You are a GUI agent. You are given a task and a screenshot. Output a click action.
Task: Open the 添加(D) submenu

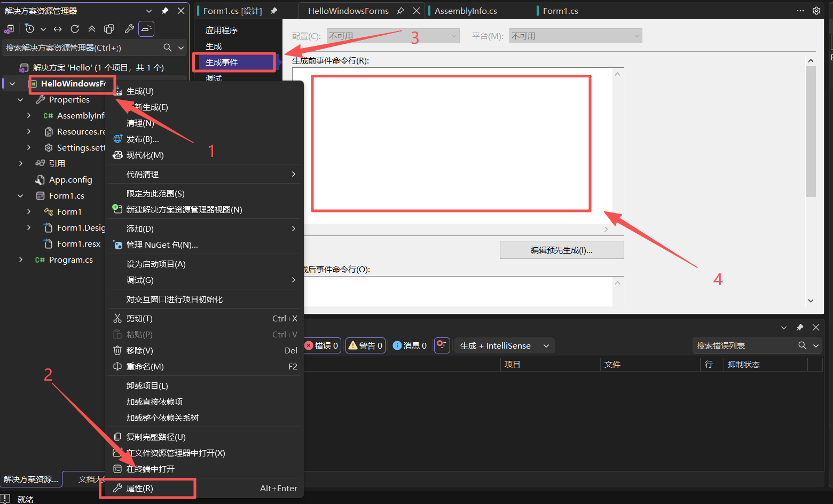[x=205, y=229]
